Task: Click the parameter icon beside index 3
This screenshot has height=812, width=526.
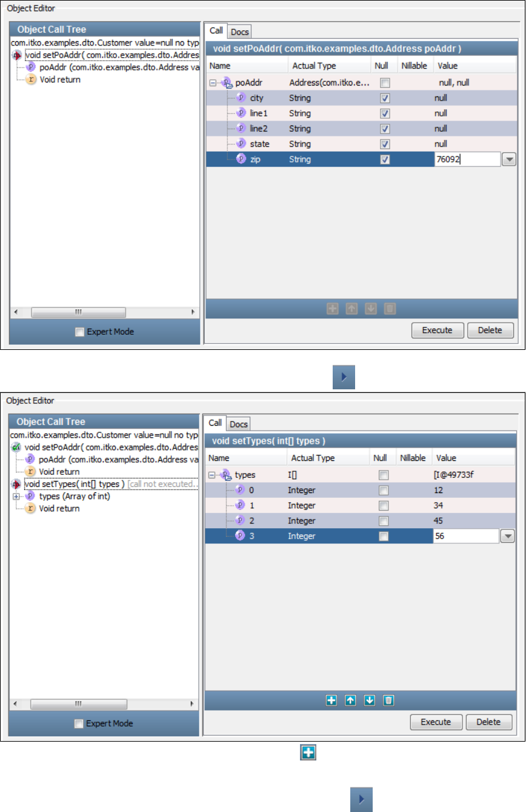Action: 240,536
